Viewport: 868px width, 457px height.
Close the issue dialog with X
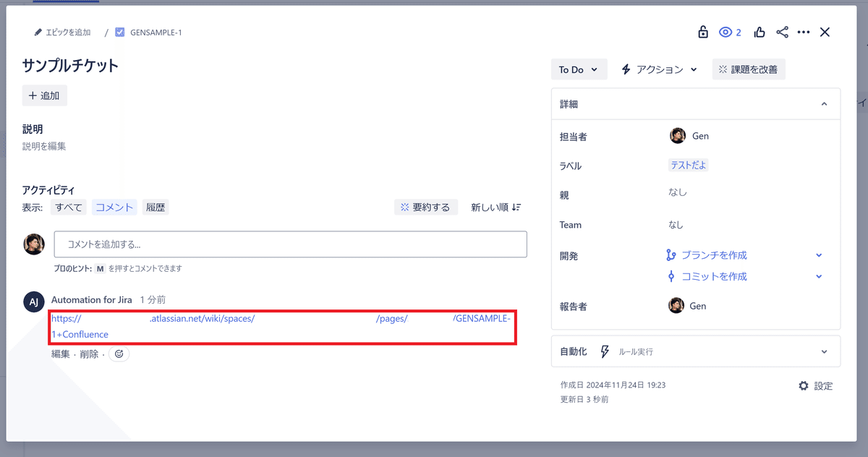825,32
